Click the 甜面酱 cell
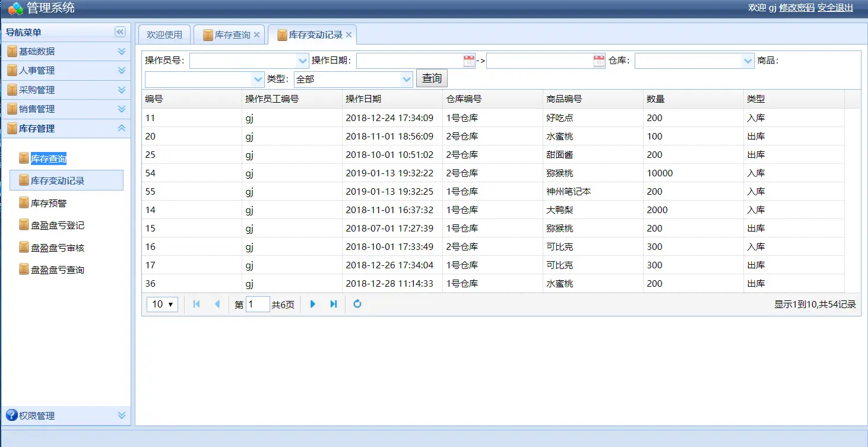 [593, 154]
